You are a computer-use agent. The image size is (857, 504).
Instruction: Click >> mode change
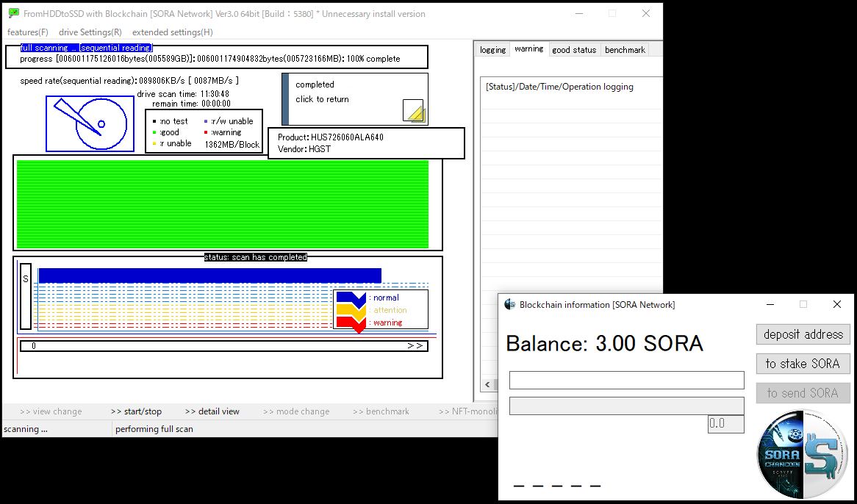(295, 411)
